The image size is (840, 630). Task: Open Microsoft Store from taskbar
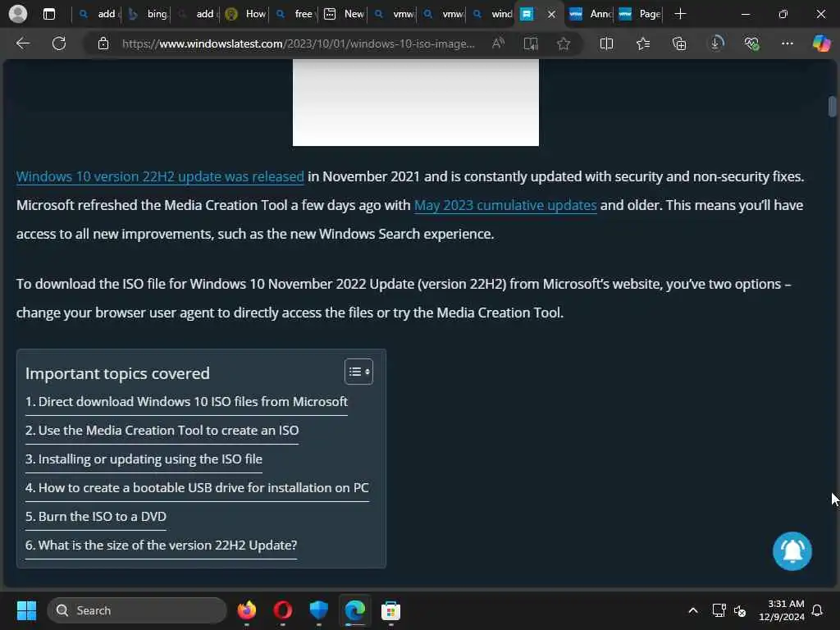point(390,610)
